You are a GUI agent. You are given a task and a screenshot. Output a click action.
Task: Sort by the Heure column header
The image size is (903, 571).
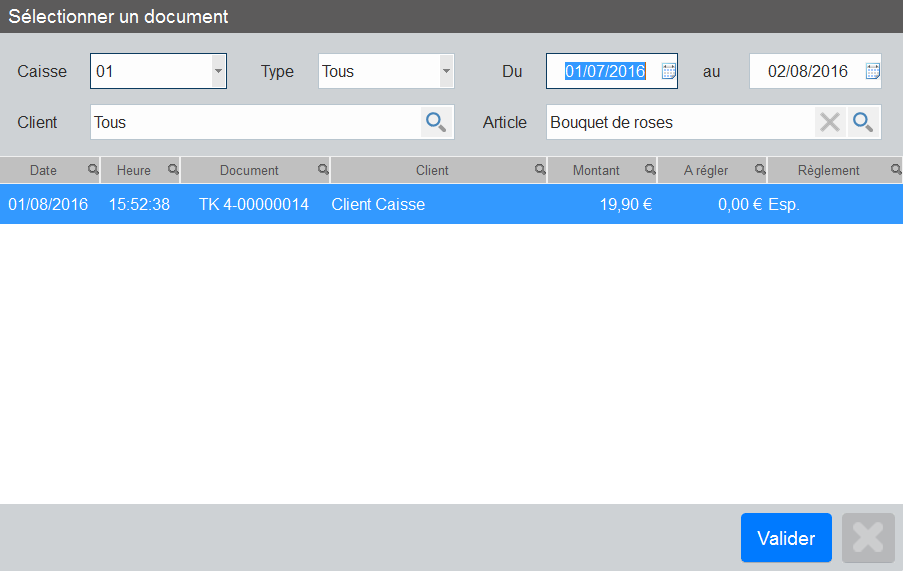(134, 170)
